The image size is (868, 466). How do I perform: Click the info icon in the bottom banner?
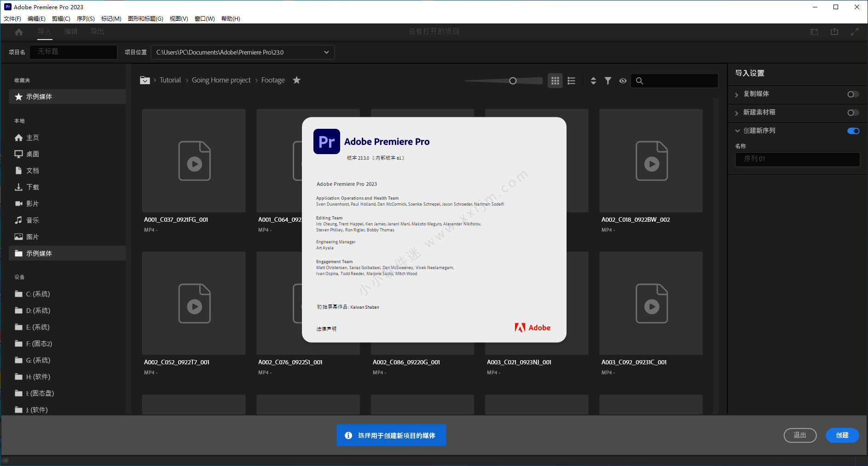(x=348, y=435)
